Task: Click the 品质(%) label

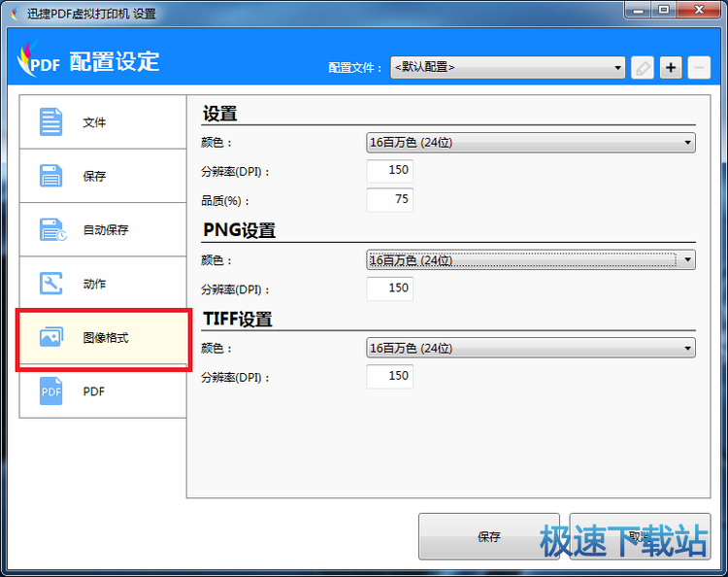Action: point(225,201)
